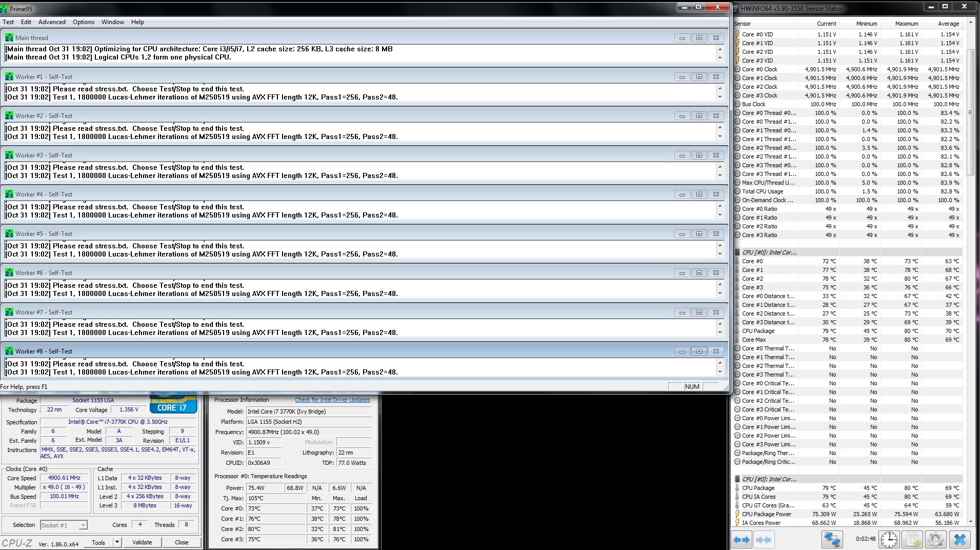This screenshot has width=980, height=550.
Task: Select the CPU Package temperature row
Action: pyautogui.click(x=848, y=331)
